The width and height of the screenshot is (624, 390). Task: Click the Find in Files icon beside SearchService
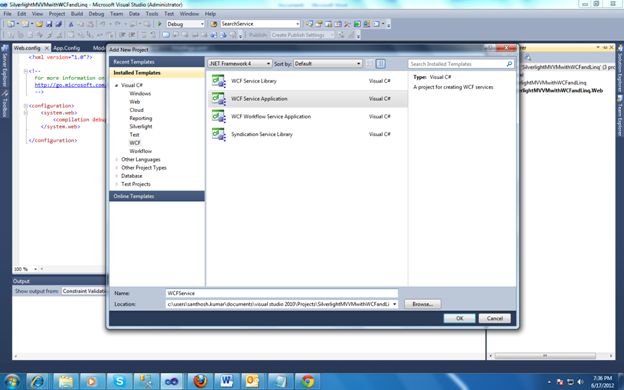pyautogui.click(x=214, y=24)
